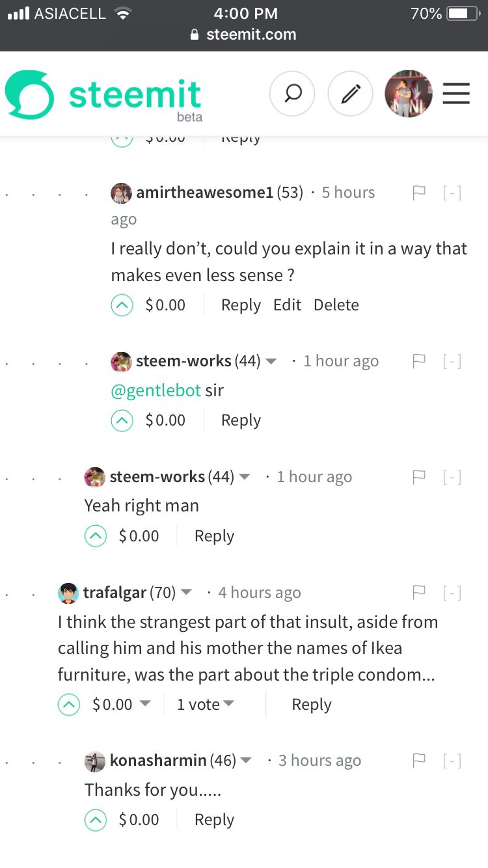Image resolution: width=488 pixels, height=868 pixels.
Task: Upvote konasharmin's comment
Action: 96,821
